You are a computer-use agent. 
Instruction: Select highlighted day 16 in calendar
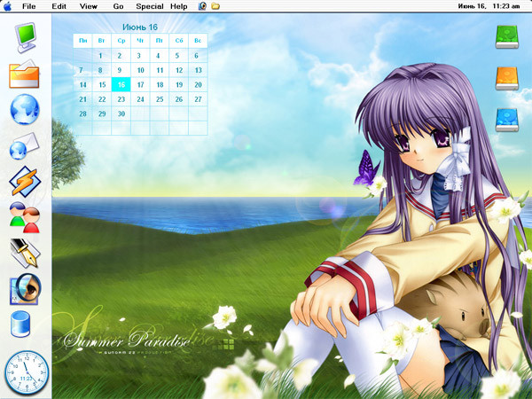[x=121, y=84]
